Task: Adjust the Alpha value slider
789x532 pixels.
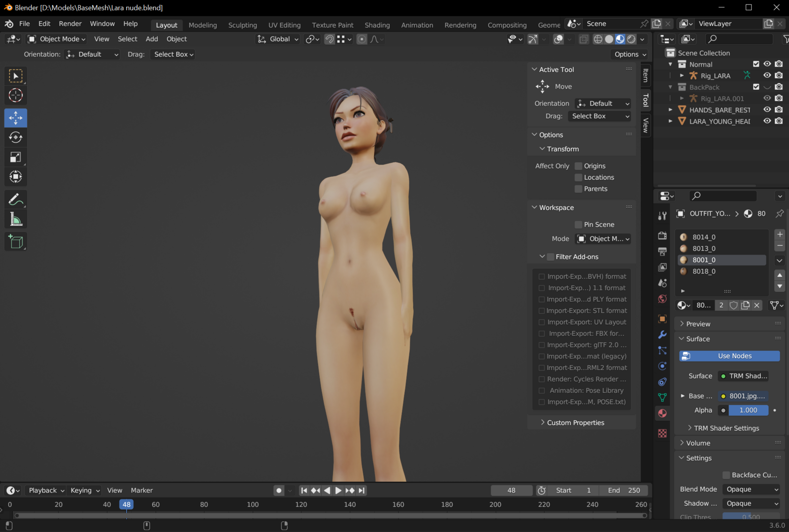Action: point(748,410)
